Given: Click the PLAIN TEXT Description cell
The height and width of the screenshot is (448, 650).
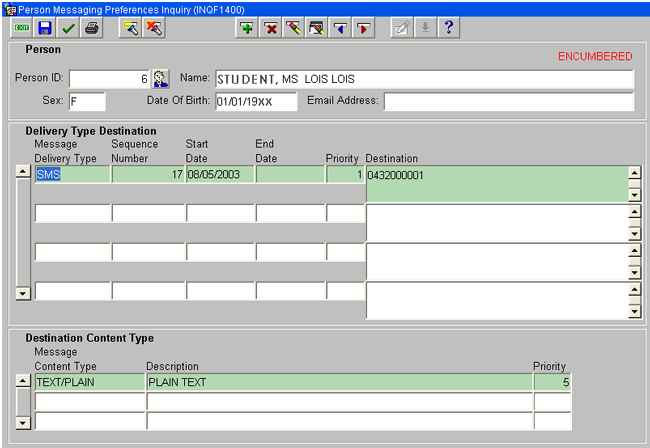Looking at the screenshot, I should [338, 381].
